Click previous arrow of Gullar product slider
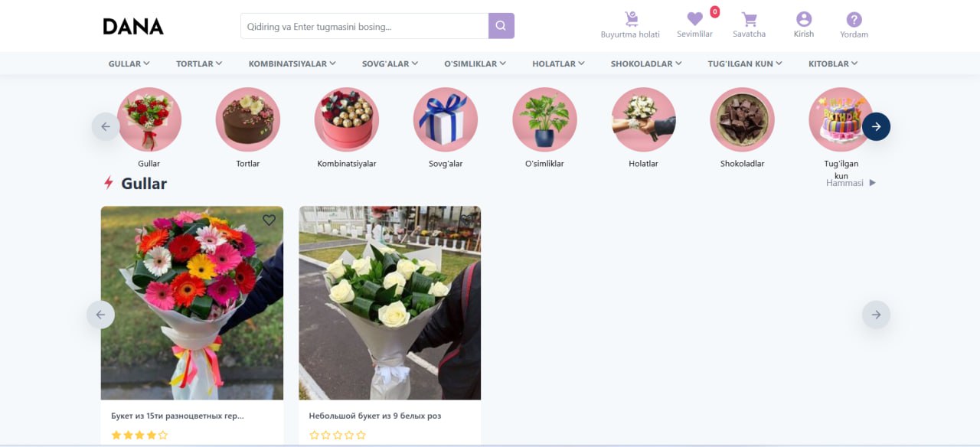This screenshot has width=980, height=447. click(100, 315)
